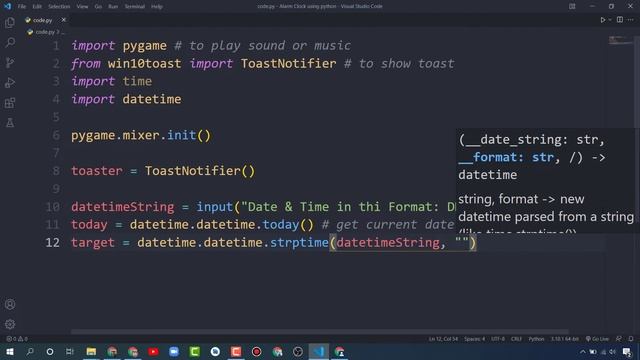
Task: Select the Python interpreter version 3.10.1
Action: click(x=564, y=339)
